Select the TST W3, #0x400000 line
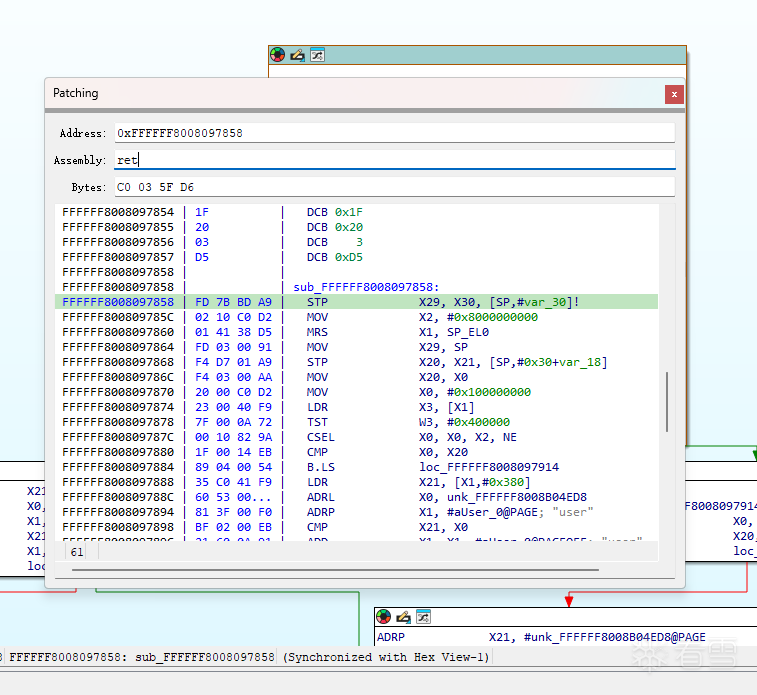The image size is (757, 695). 358,422
